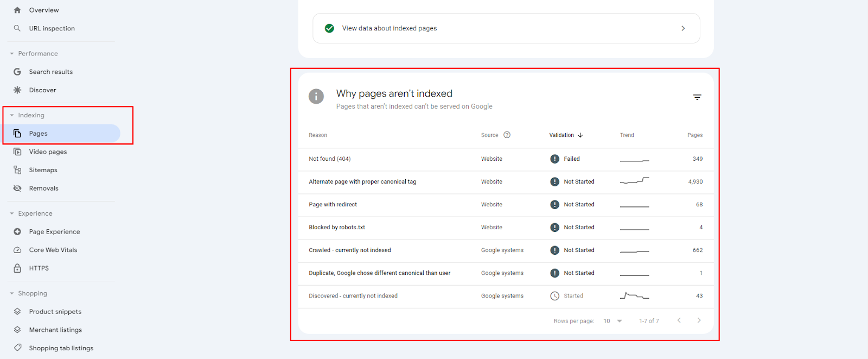
Task: Go to the next page of table rows
Action: tap(699, 320)
